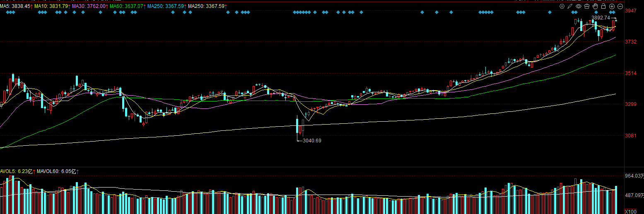Click the X100 volume multiplier label

[x=631, y=211]
